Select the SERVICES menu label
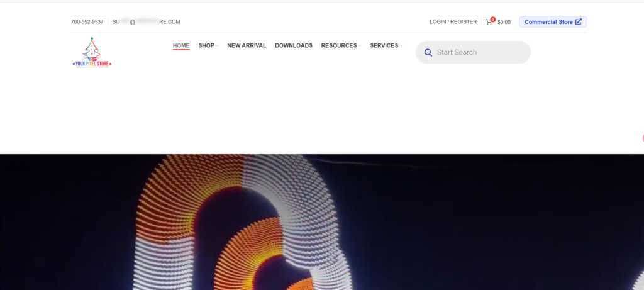Screen dimensions: 644x290 (384, 45)
